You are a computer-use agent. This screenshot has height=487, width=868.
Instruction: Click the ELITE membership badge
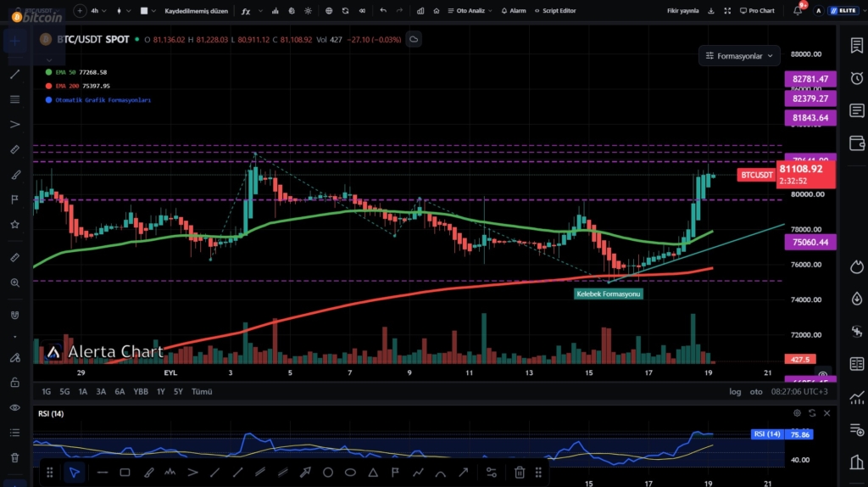pyautogui.click(x=843, y=10)
